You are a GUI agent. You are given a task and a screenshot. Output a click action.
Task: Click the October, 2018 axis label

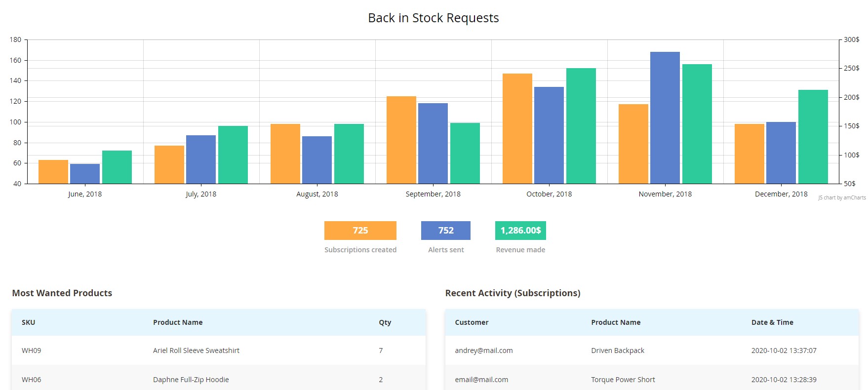point(549,194)
